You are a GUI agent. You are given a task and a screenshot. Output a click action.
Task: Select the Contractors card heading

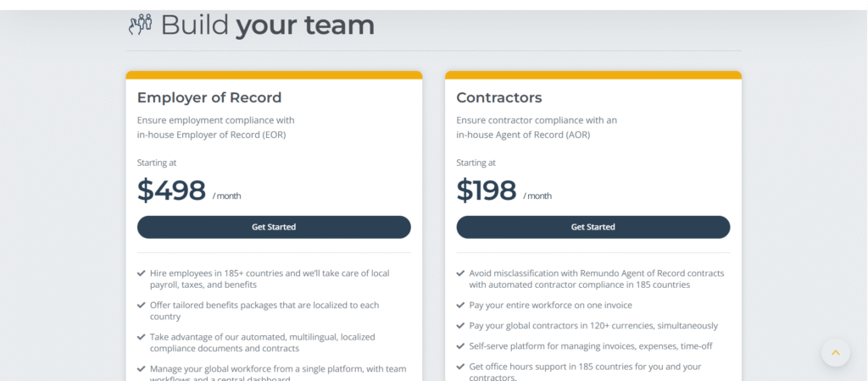498,98
